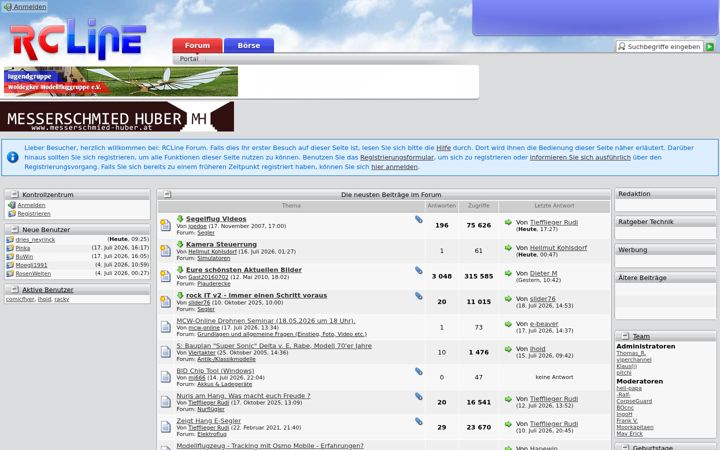Open the Messerschmied Huber advertisement banner

click(117, 117)
